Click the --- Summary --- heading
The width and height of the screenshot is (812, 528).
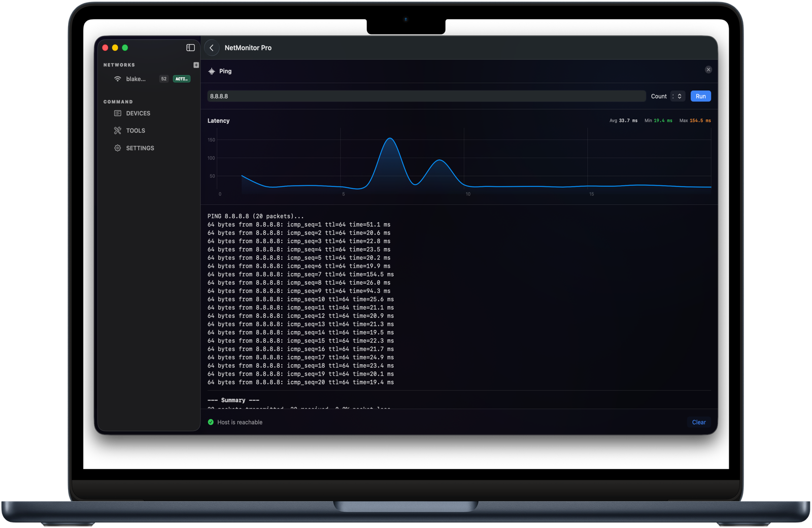coord(233,401)
